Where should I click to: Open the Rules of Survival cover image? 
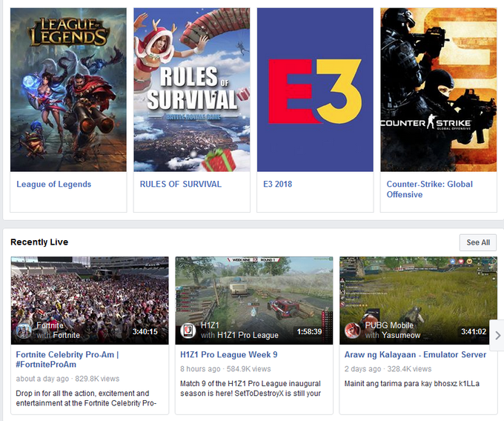coord(192,90)
